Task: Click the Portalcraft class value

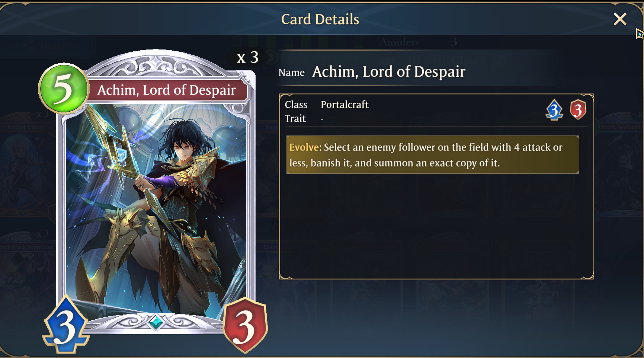Action: coord(345,105)
